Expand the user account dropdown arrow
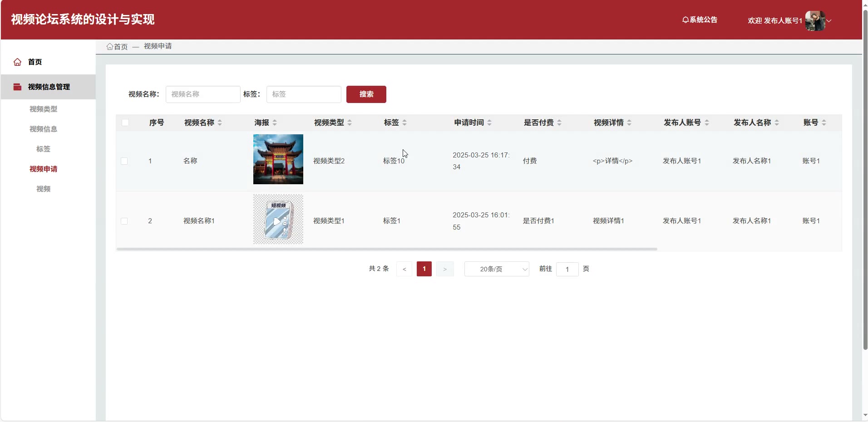The width and height of the screenshot is (868, 422). pos(829,21)
